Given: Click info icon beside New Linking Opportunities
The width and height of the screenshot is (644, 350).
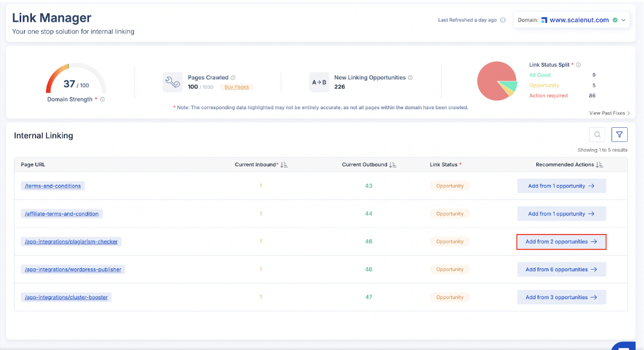Looking at the screenshot, I should 410,77.
